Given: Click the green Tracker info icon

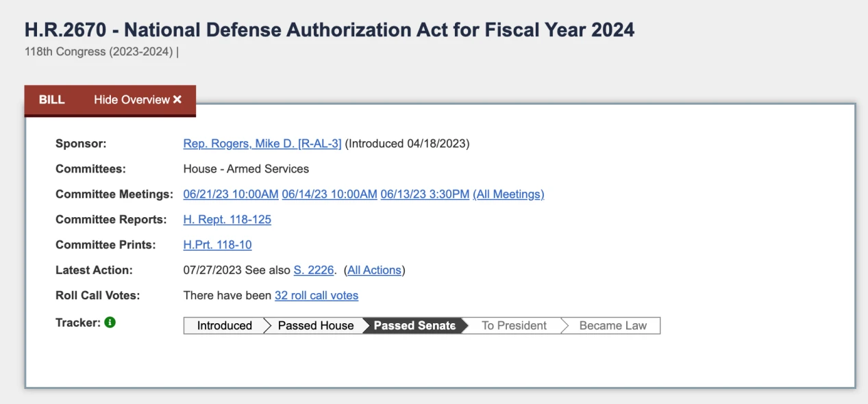Looking at the screenshot, I should (110, 322).
